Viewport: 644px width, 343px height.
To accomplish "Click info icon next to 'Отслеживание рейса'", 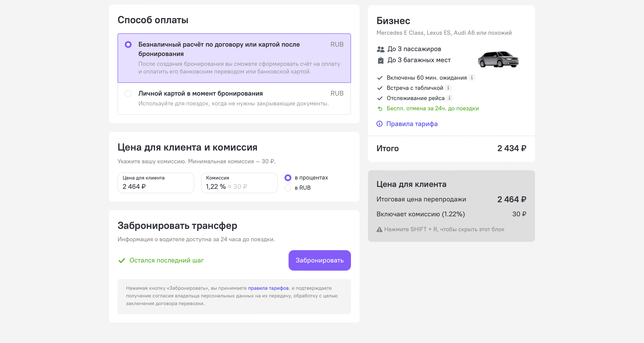I will coord(449,98).
